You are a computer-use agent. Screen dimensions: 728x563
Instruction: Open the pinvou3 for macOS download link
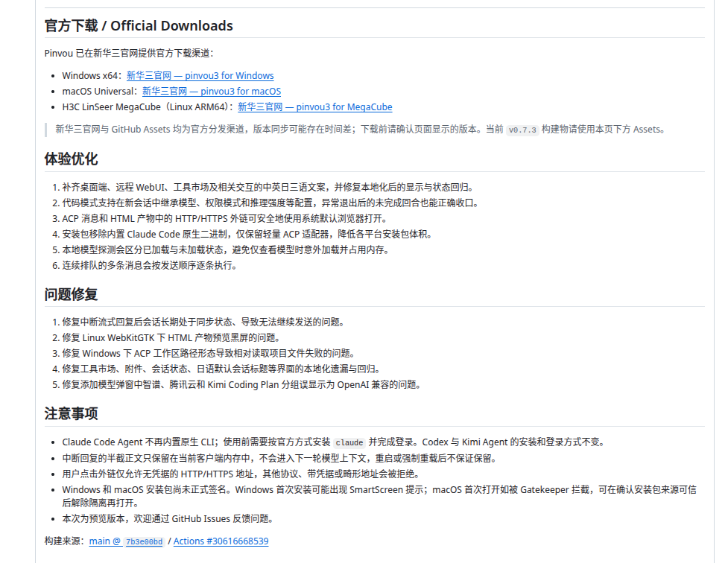pyautogui.click(x=212, y=92)
